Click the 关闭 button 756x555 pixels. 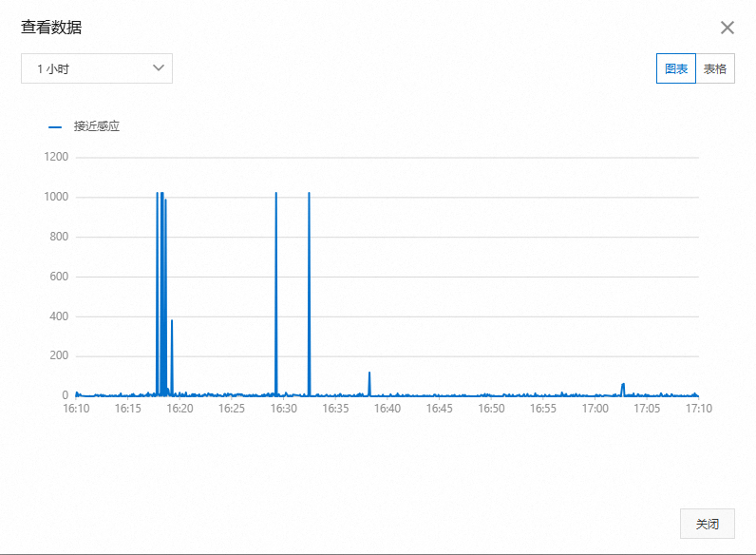pos(708,524)
